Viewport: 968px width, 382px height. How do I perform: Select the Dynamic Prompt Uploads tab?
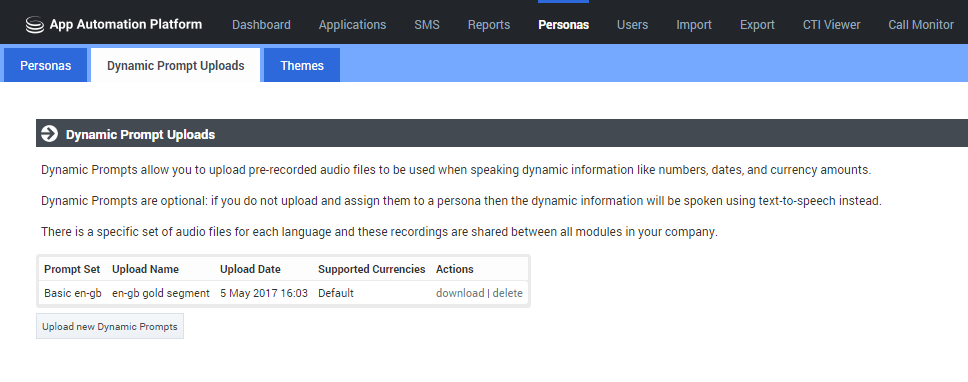click(x=175, y=65)
